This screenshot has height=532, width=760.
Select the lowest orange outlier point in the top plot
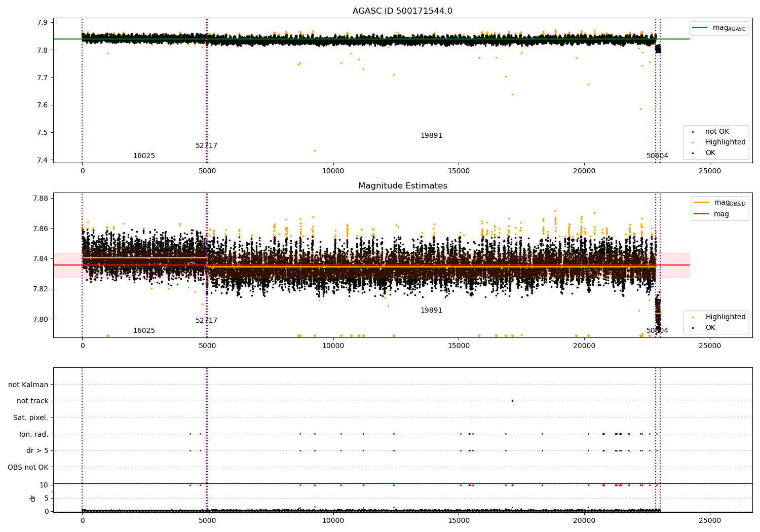315,150
